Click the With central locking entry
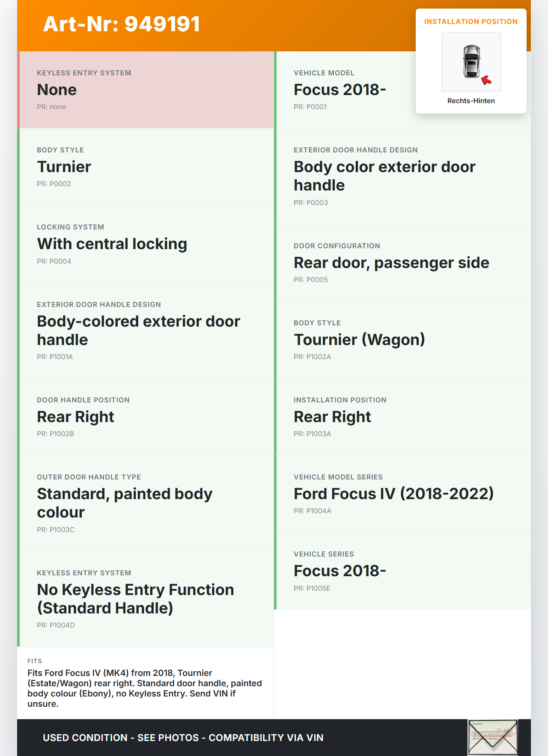Viewport: 548px width, 756px height. pos(112,244)
